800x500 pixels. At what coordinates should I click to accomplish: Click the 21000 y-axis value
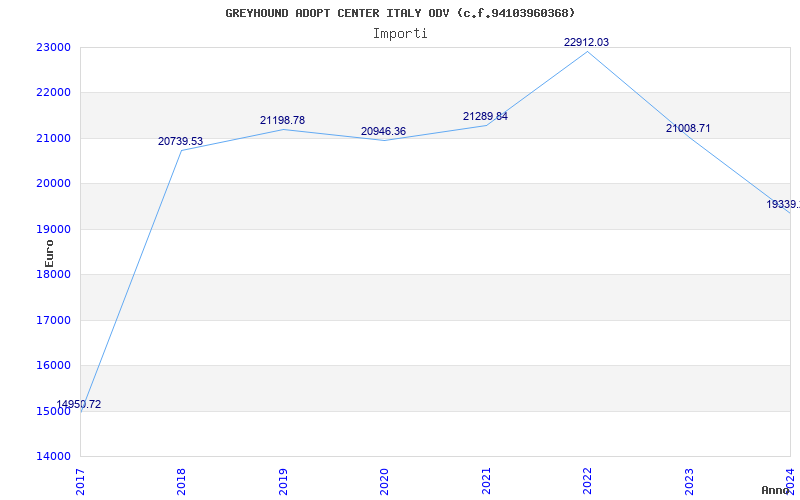[x=53, y=138]
